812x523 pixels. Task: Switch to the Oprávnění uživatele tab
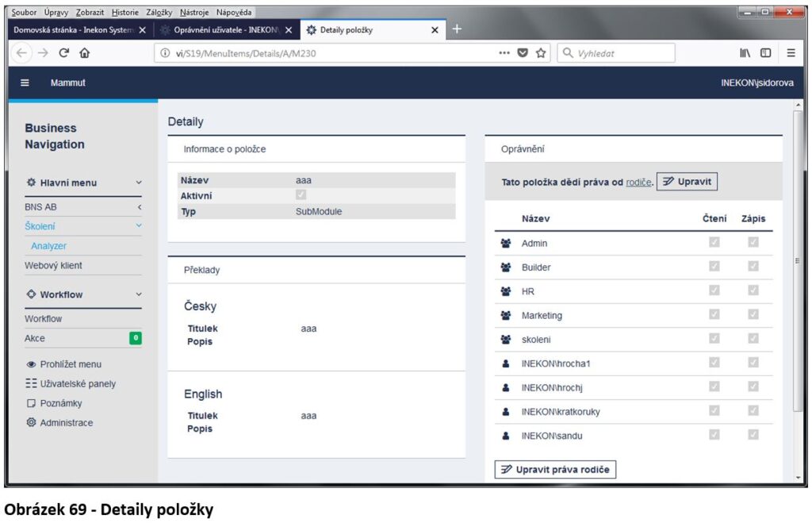223,30
